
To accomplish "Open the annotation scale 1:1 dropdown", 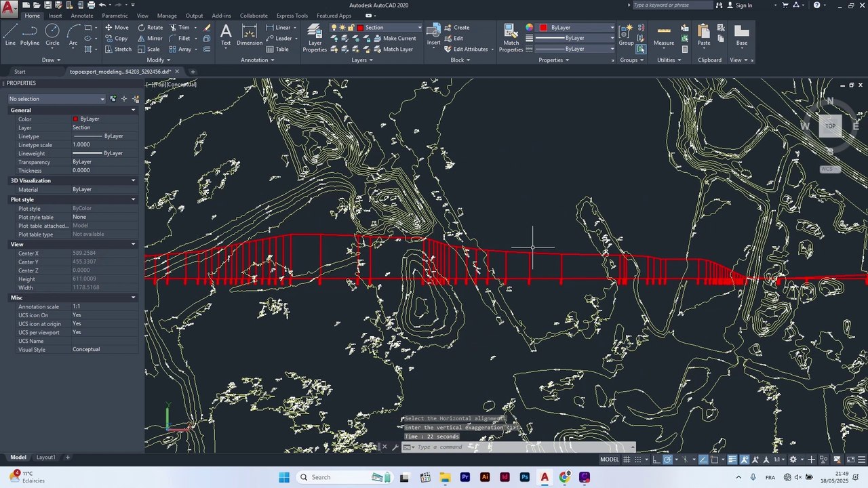I will 779,460.
